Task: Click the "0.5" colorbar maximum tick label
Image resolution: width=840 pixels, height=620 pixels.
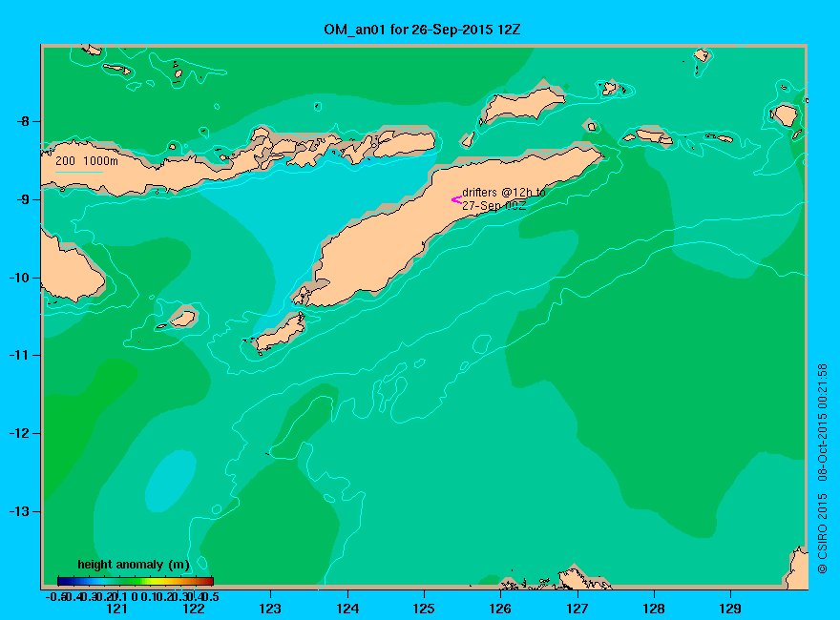Action: tap(211, 596)
